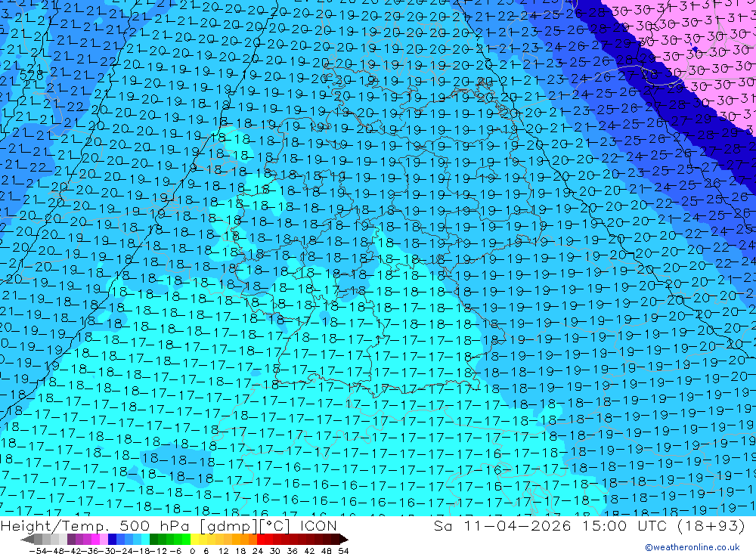Pick the light pink legend swatch before -30
Viewport: 756px width, 554px height.
(x=104, y=540)
